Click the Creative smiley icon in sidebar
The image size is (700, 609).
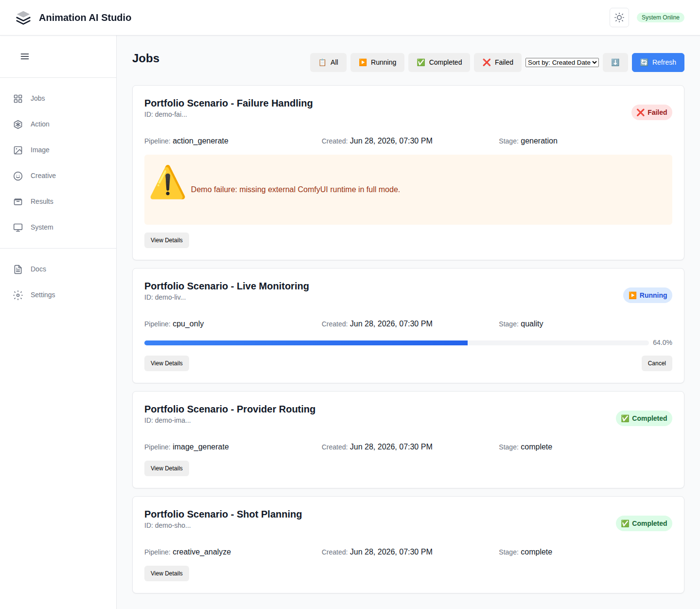point(18,176)
